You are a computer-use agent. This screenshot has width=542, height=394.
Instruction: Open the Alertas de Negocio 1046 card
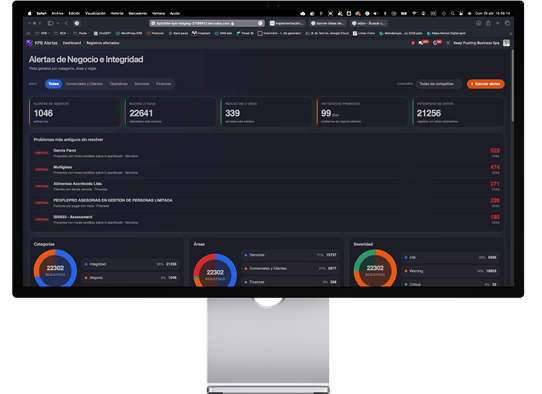(x=75, y=112)
